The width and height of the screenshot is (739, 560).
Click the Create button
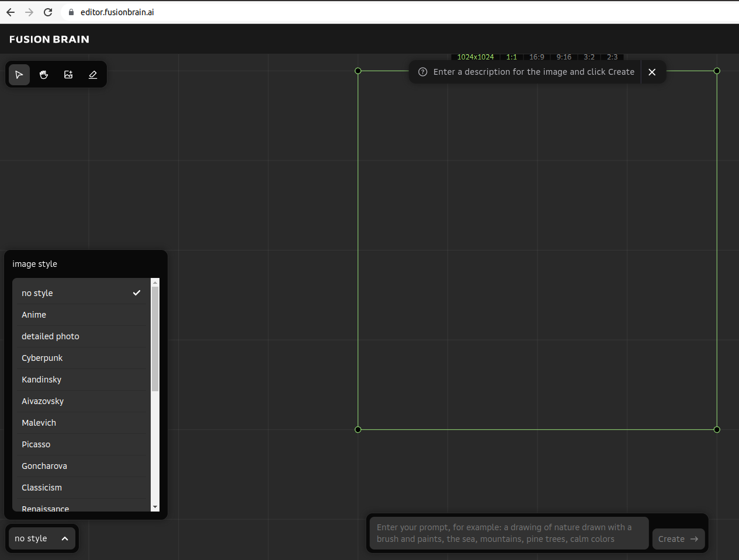tap(678, 539)
